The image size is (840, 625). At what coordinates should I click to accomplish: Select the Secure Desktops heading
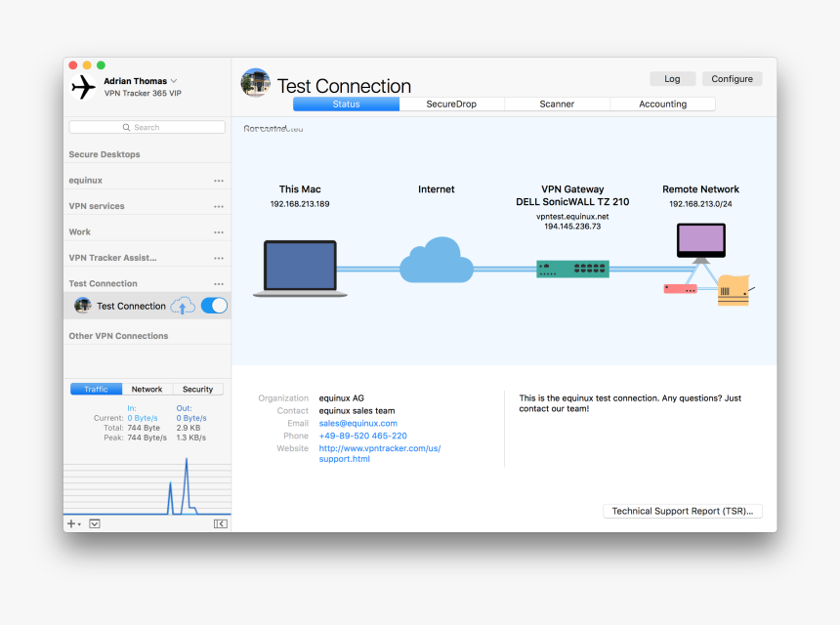105,154
